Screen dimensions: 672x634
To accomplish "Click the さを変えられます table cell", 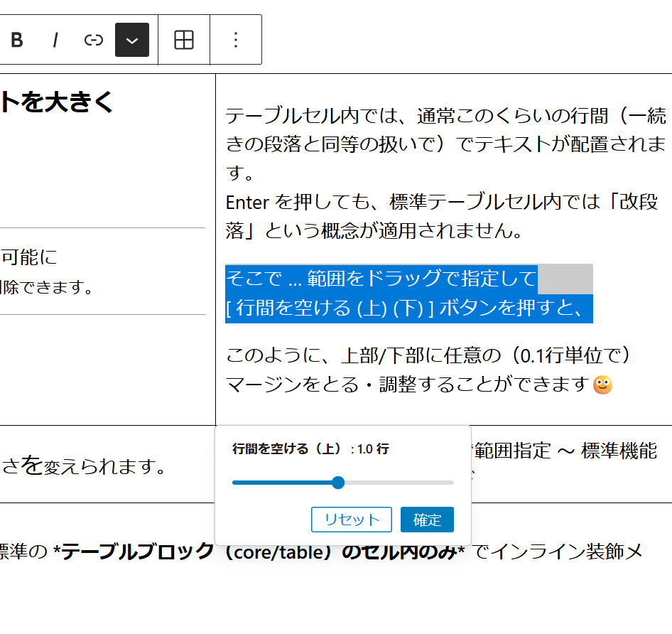I will coord(85,467).
